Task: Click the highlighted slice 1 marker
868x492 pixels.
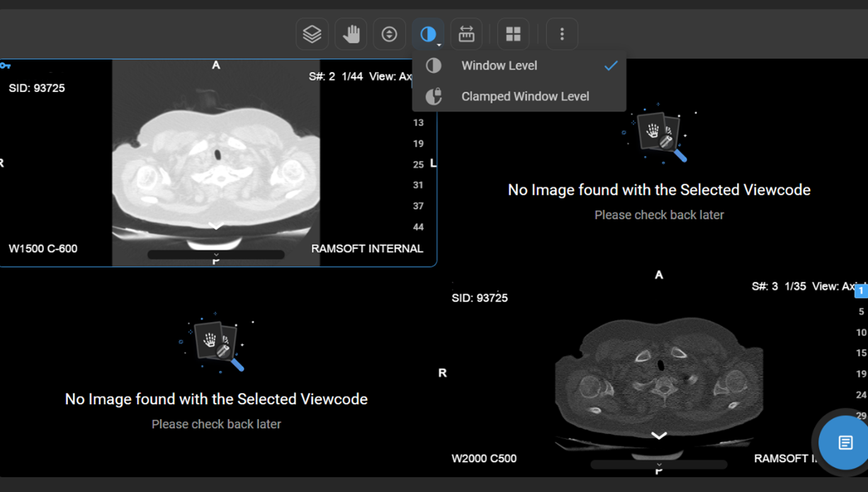Action: point(861,291)
